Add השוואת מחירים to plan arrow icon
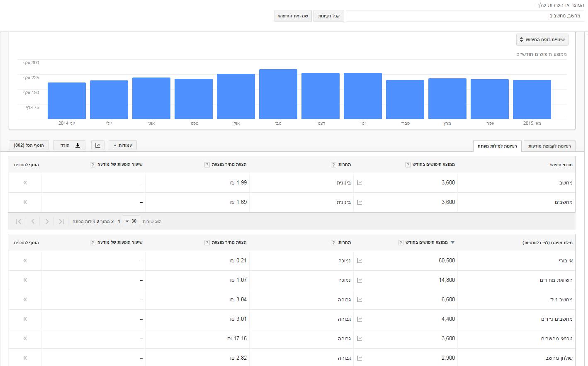The width and height of the screenshot is (588, 366). click(x=25, y=280)
